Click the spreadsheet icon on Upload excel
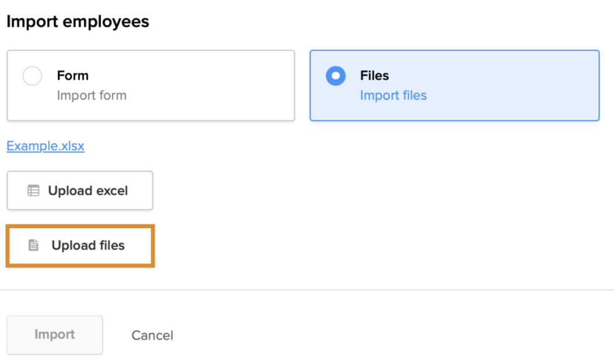Viewport: 614px width, 364px height. point(34,191)
